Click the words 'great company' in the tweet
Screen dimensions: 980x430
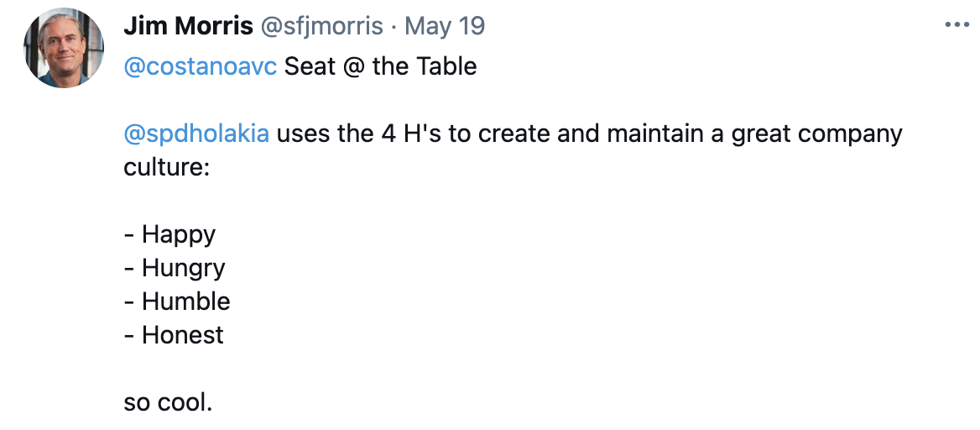816,134
